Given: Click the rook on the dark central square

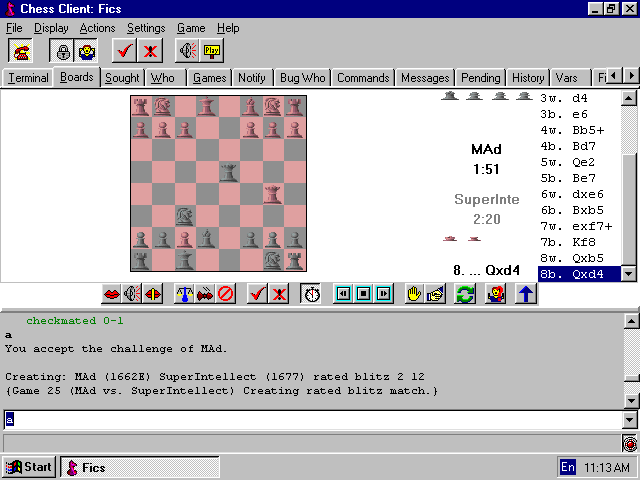Looking at the screenshot, I should pos(228,172).
